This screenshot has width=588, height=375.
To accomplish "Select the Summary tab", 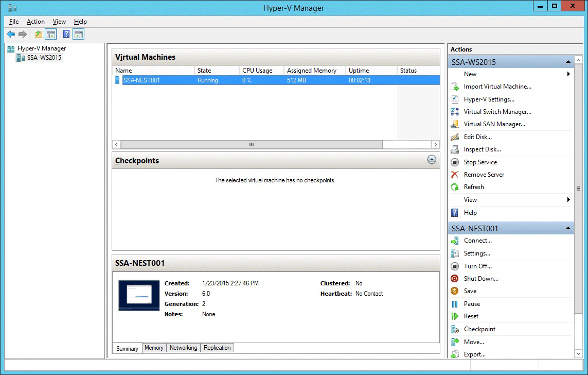I will (x=127, y=348).
